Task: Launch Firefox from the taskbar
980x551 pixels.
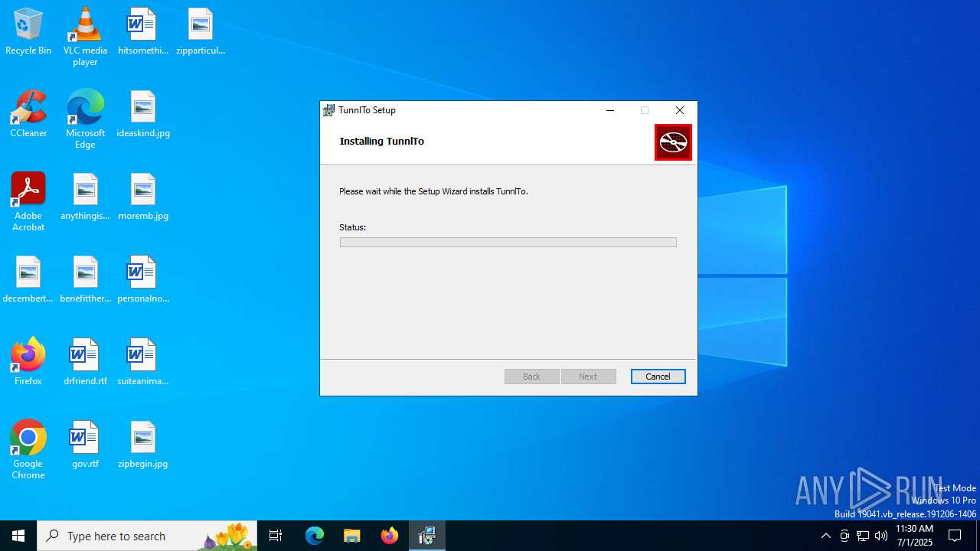Action: click(x=390, y=536)
